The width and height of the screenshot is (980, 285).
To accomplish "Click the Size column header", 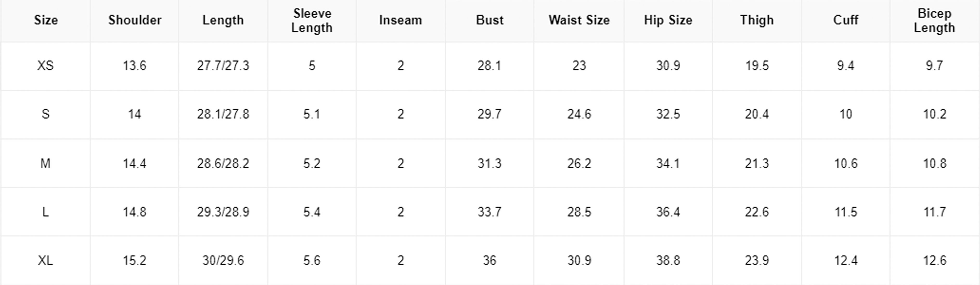I will (46, 20).
